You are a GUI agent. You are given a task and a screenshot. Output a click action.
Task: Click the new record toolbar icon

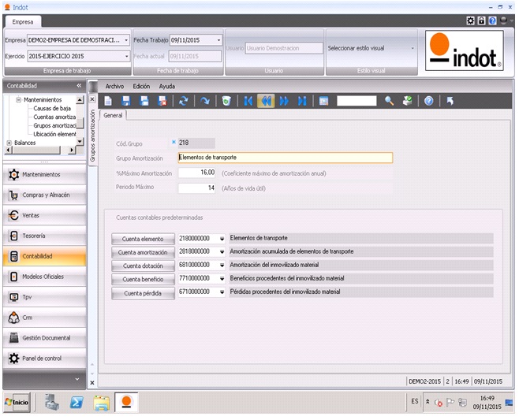tap(107, 101)
